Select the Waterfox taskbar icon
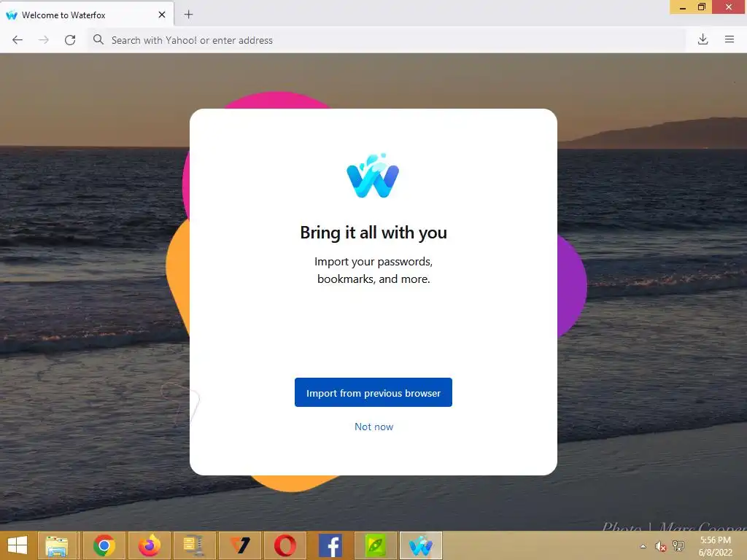 point(421,545)
